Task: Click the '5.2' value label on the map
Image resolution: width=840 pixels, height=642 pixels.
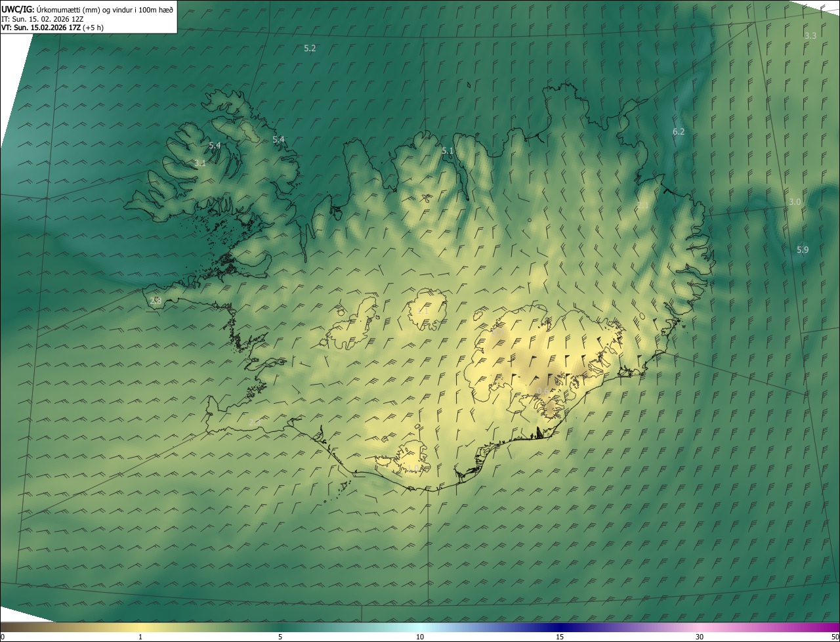Action: pos(310,48)
